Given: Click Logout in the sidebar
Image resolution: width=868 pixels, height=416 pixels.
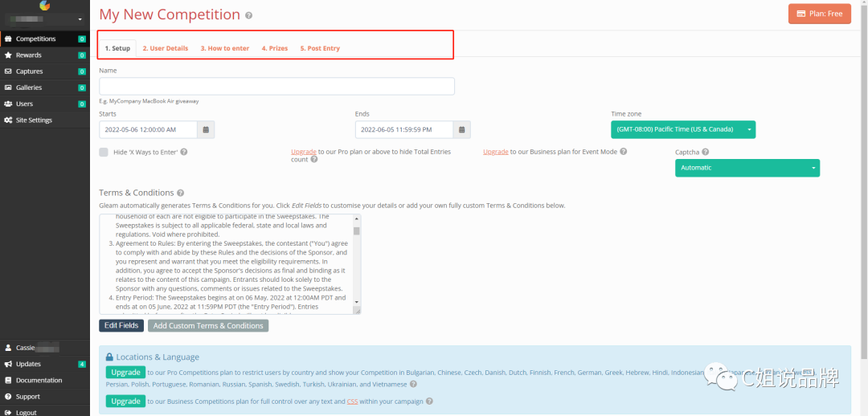Looking at the screenshot, I should [x=44, y=412].
